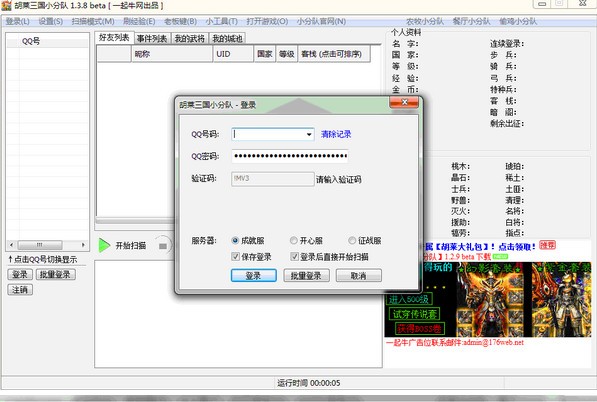This screenshot has width=597, height=402.
Task: Minimize the main window
Action: pyautogui.click(x=542, y=4)
